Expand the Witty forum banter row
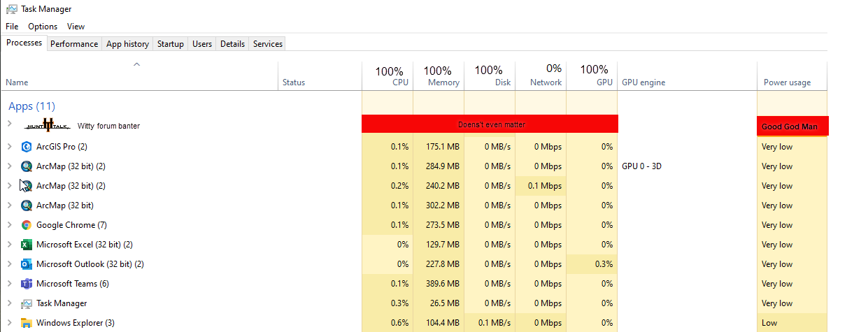This screenshot has width=868, height=332. pyautogui.click(x=9, y=123)
